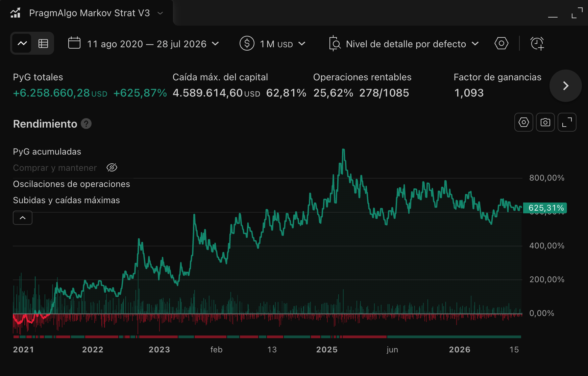Click the 0,00% axis label
Image resolution: width=588 pixels, height=376 pixels.
[x=542, y=313]
